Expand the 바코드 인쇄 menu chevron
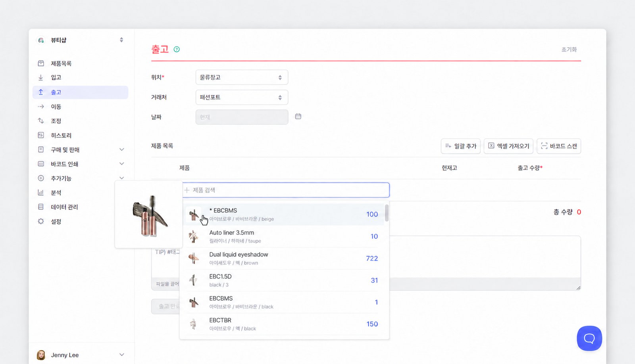The image size is (635, 364). (x=122, y=164)
